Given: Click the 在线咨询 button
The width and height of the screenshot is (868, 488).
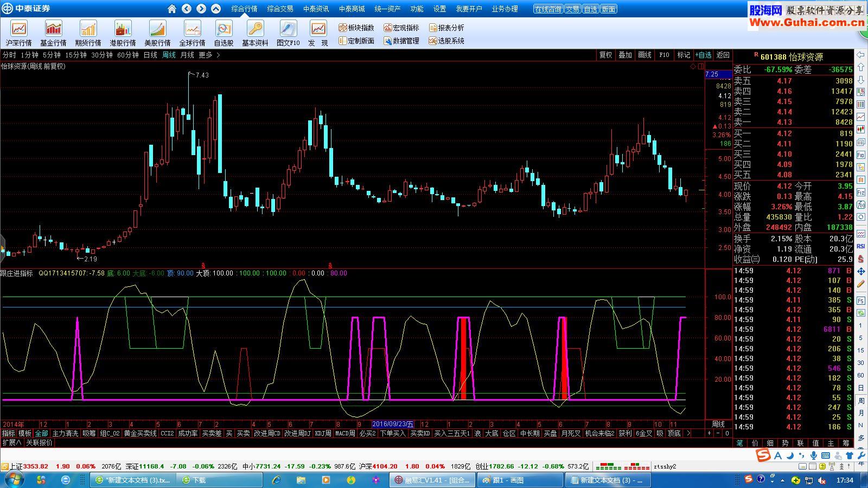Looking at the screenshot, I should pos(548,9).
